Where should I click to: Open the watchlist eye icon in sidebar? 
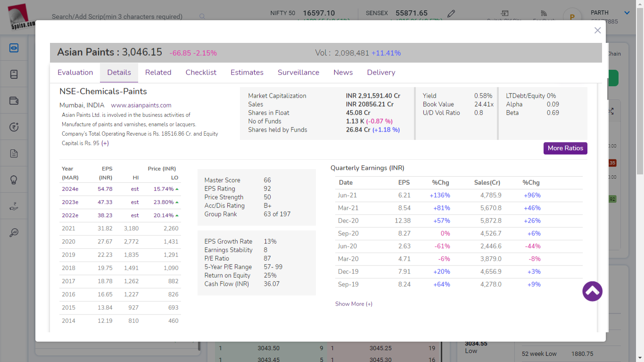point(14,48)
